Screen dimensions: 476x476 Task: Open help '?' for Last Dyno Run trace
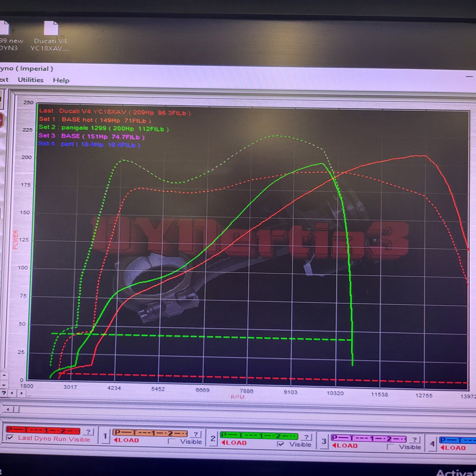click(x=88, y=431)
